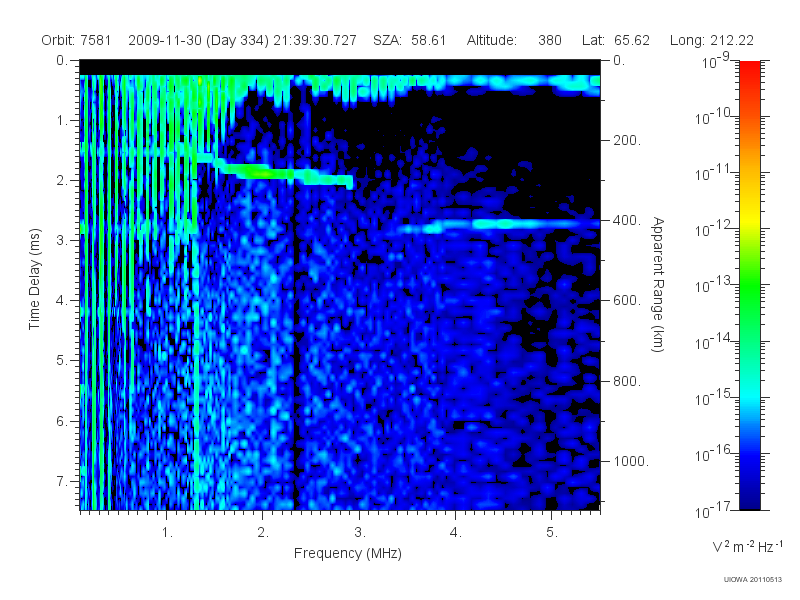Click the 'Orbit: 7581' header text
The width and height of the screenshot is (800, 600).
tap(76, 40)
